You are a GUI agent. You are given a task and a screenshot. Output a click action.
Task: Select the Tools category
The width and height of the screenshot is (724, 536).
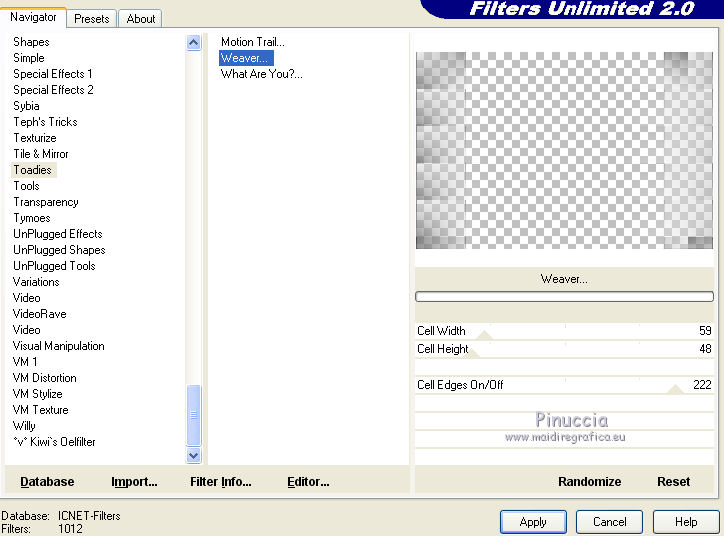(26, 186)
